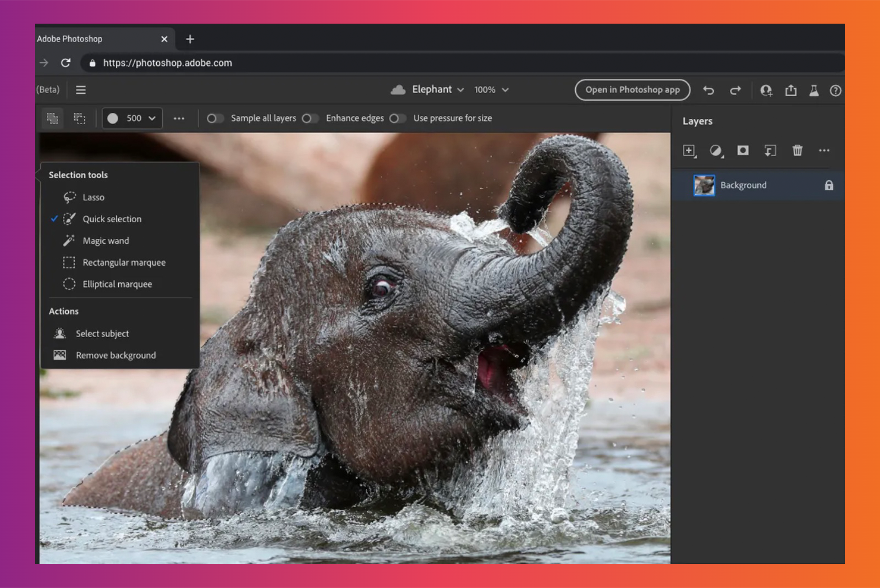Select the Lasso tool
880x588 pixels.
94,197
